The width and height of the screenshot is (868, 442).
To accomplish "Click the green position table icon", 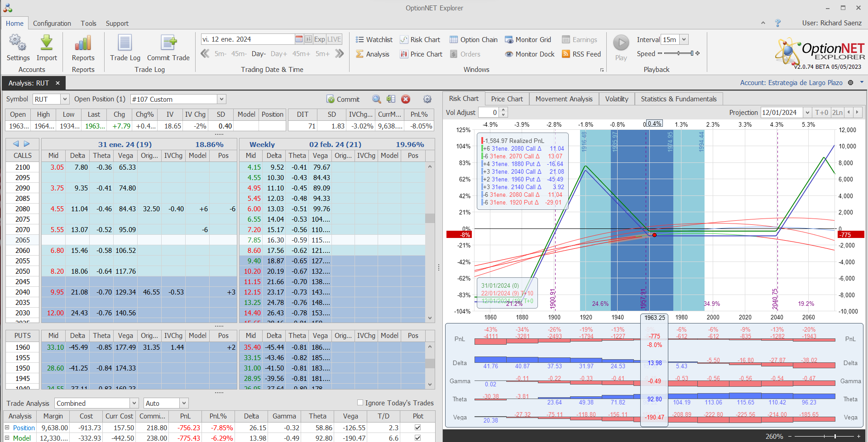I will [391, 99].
